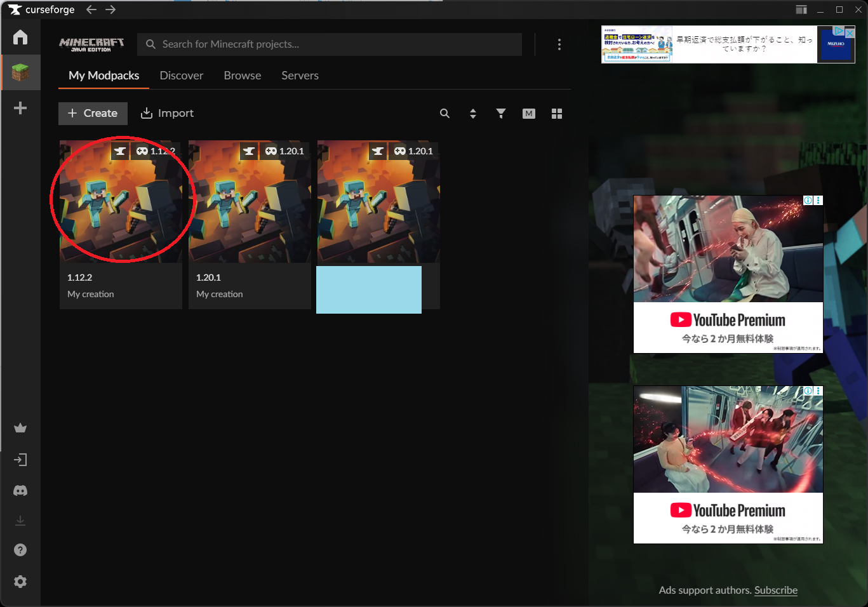Viewport: 868px width, 607px height.
Task: Open the sort order arrows icon
Action: tap(473, 114)
